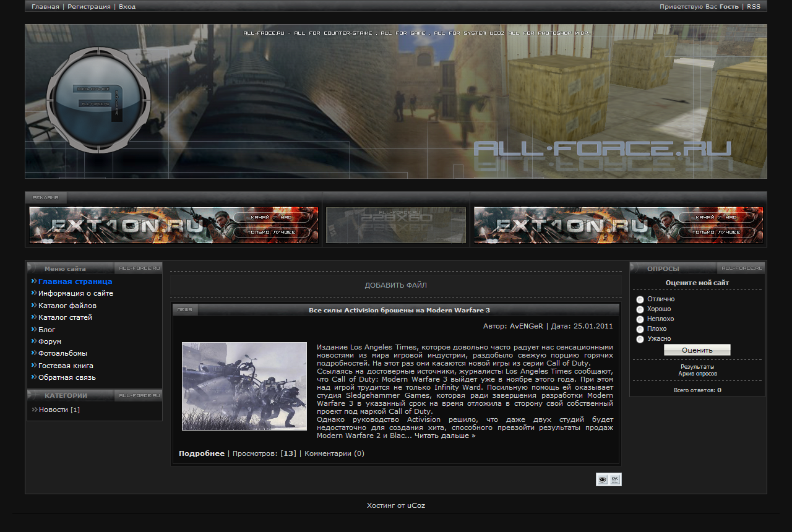Select the Плохо poll option

pyautogui.click(x=640, y=329)
